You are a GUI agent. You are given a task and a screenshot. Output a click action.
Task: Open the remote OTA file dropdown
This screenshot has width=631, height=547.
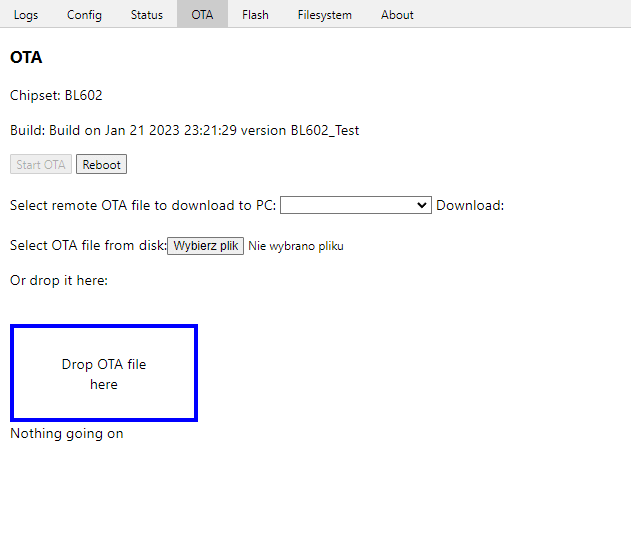[356, 205]
